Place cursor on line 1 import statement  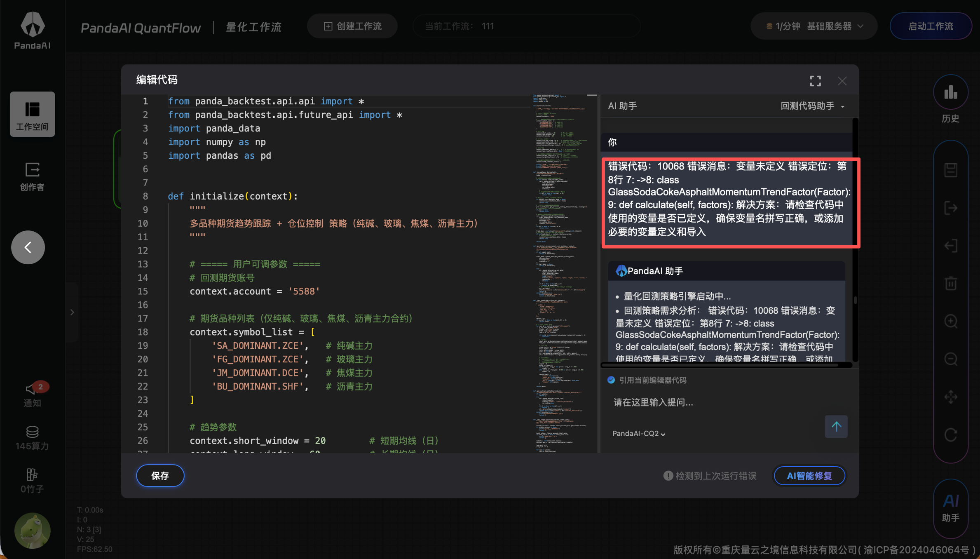[x=266, y=101]
